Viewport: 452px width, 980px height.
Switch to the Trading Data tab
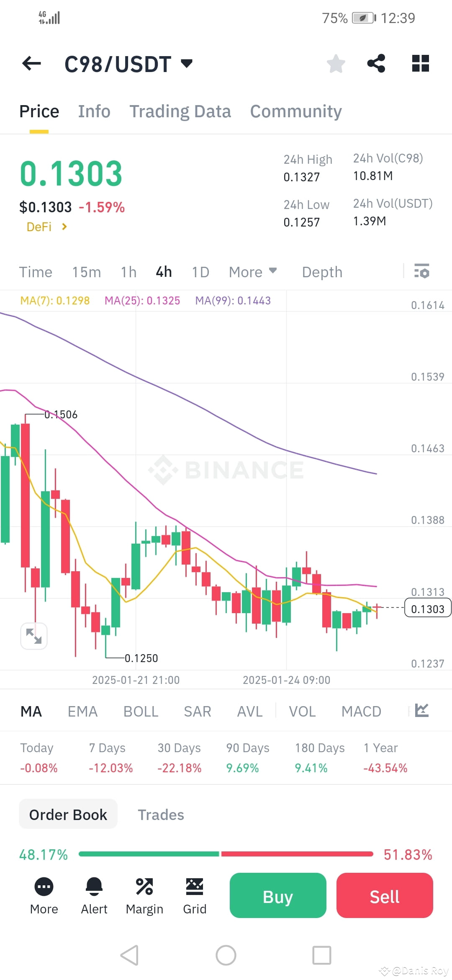pyautogui.click(x=180, y=111)
